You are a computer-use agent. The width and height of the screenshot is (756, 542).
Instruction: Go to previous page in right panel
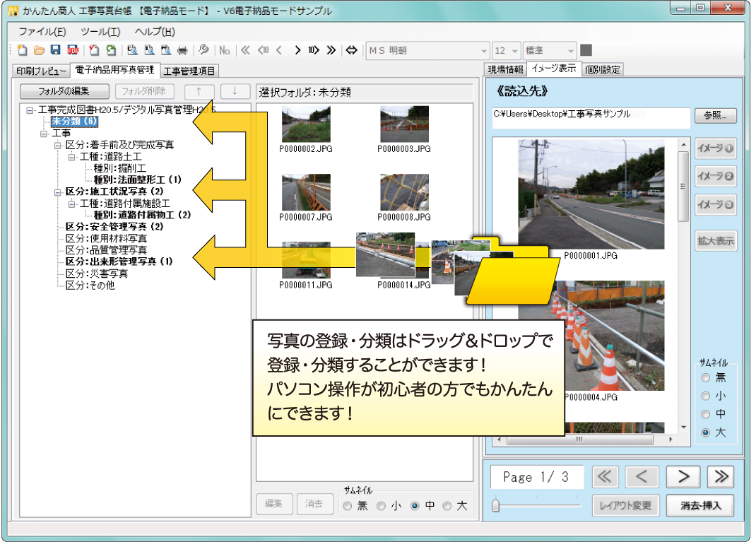[642, 477]
